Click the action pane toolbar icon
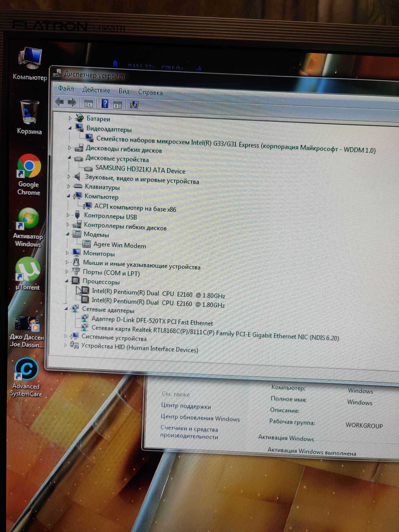This screenshot has width=399, height=532. (x=118, y=105)
